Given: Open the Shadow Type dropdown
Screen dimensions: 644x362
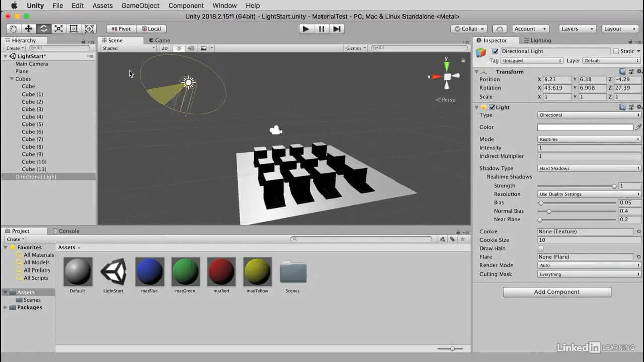Looking at the screenshot, I should click(589, 168).
